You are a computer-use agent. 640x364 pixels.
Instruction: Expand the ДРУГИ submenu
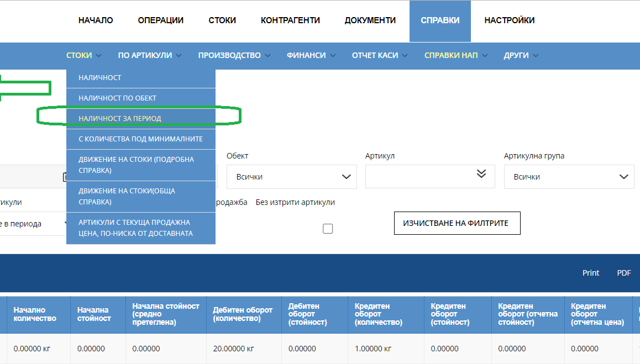[x=521, y=55]
